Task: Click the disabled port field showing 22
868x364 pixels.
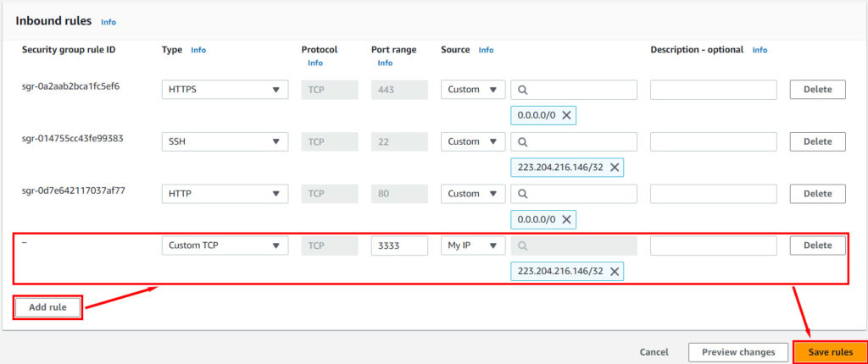Action: [399, 141]
